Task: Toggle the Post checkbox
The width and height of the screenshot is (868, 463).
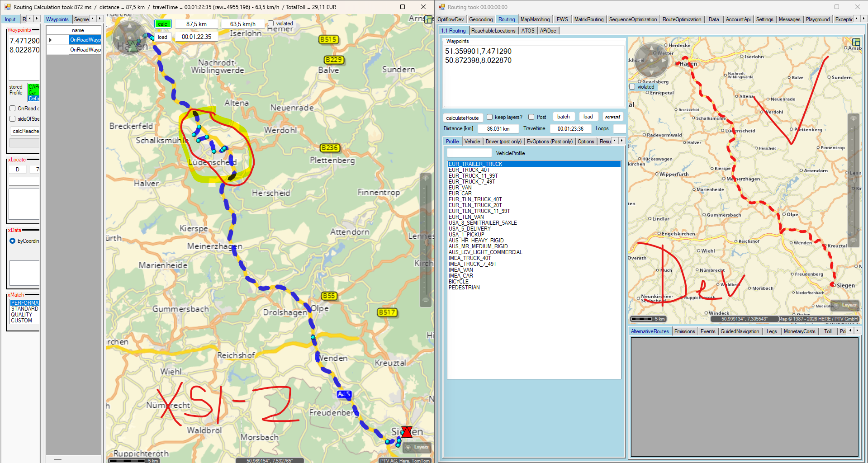Action: pyautogui.click(x=531, y=117)
